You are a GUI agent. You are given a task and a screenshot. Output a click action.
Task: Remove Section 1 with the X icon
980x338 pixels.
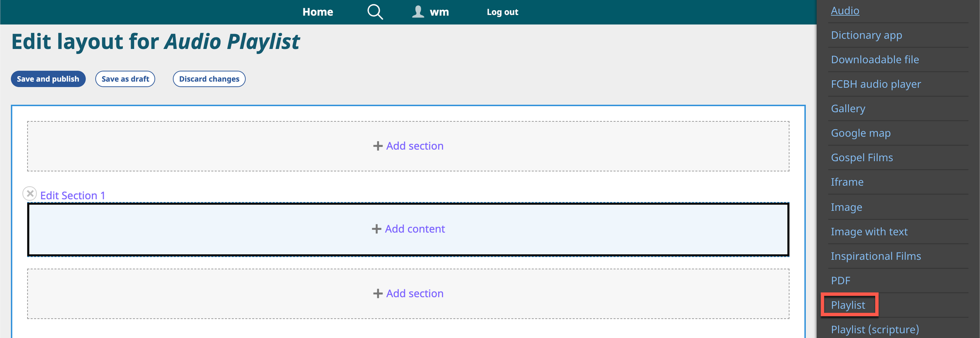[30, 194]
